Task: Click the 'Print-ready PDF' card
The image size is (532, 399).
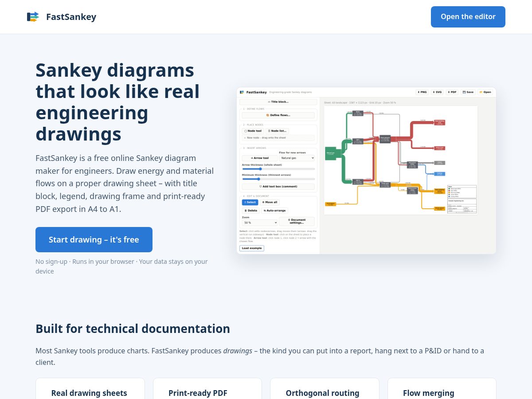Action: tap(207, 389)
